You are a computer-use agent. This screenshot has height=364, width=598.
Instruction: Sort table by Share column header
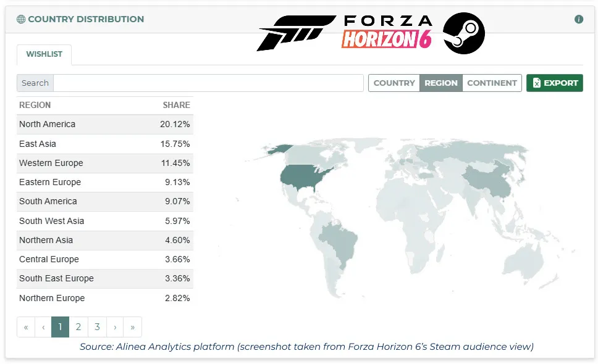tap(176, 105)
